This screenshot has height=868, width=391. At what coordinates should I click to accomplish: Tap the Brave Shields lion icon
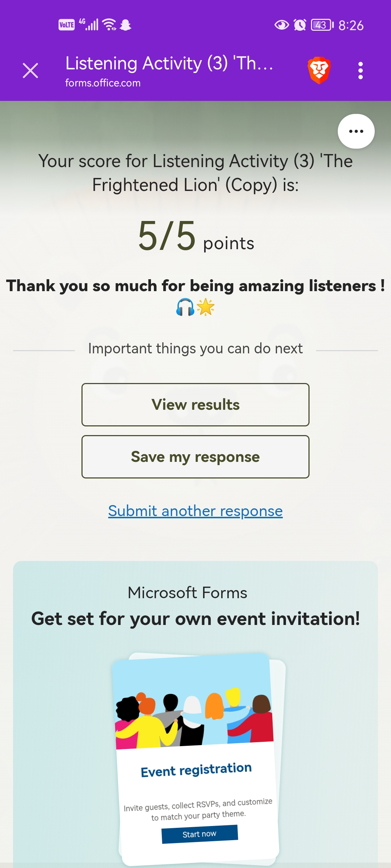point(319,70)
